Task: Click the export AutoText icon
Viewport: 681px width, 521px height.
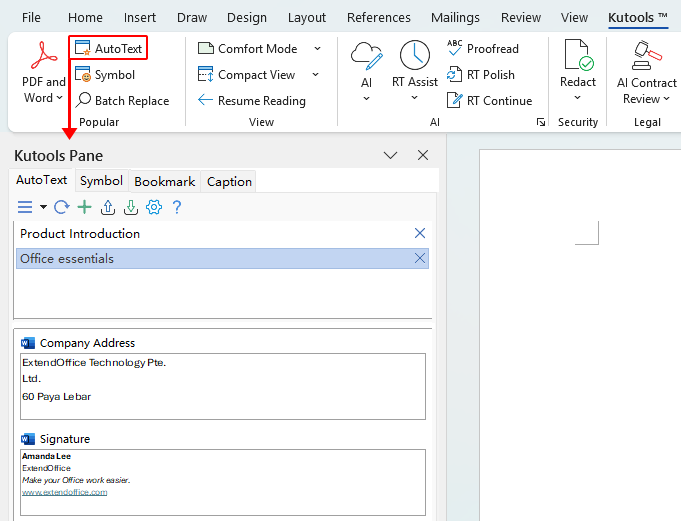Action: pyautogui.click(x=108, y=207)
